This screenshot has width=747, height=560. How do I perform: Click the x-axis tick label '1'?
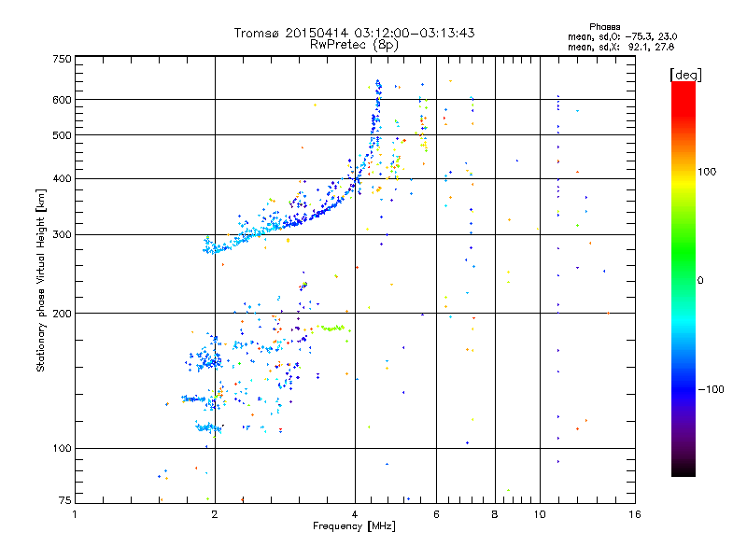(x=75, y=514)
